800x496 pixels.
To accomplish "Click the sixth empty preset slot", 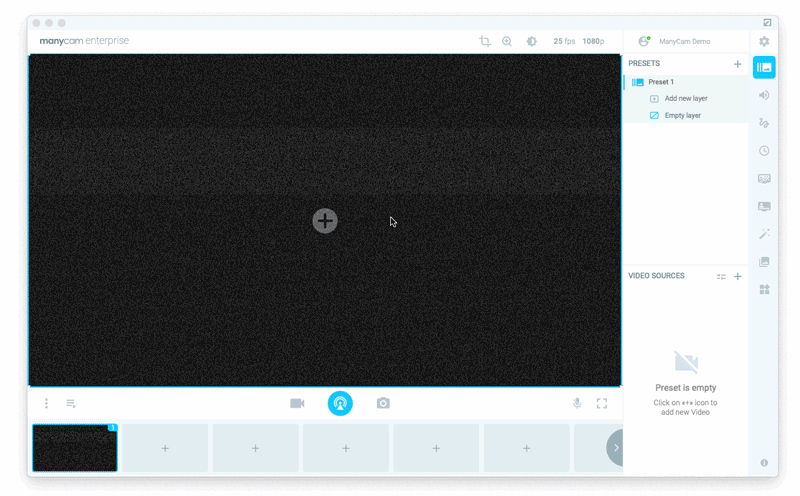I will tap(527, 448).
